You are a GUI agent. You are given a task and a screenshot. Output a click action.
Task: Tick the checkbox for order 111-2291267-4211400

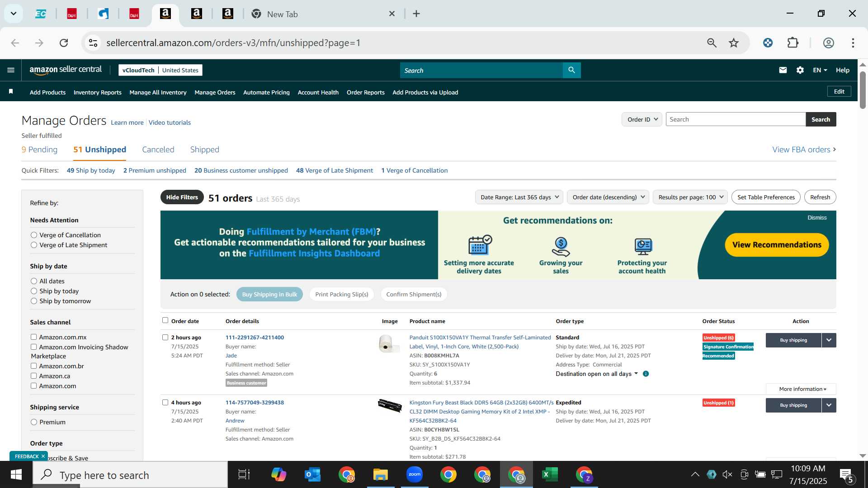tap(165, 337)
